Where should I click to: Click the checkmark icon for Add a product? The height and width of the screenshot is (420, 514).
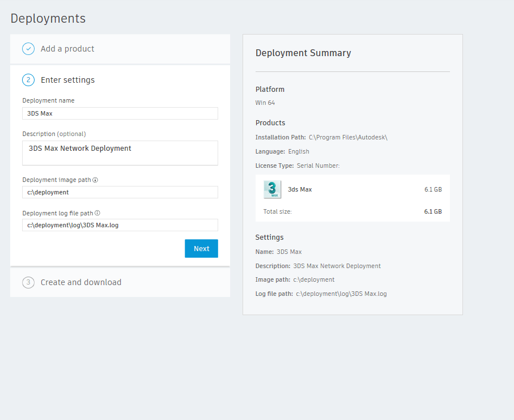pos(28,49)
